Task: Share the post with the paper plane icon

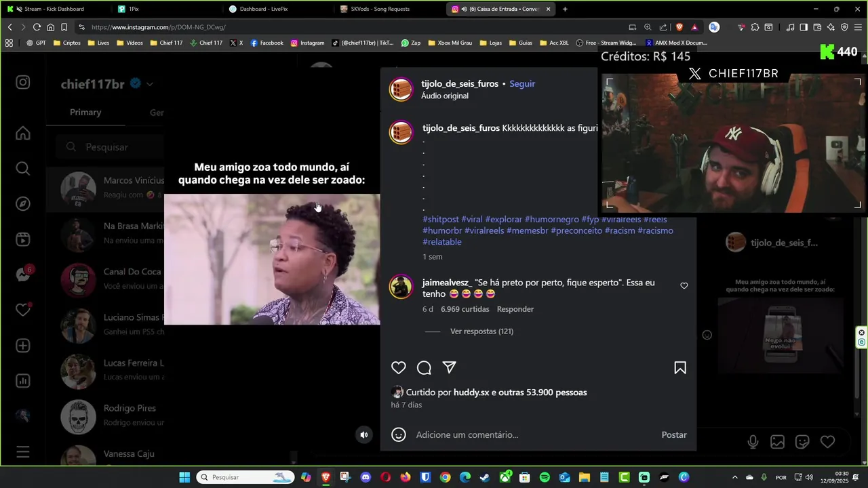Action: click(x=449, y=367)
